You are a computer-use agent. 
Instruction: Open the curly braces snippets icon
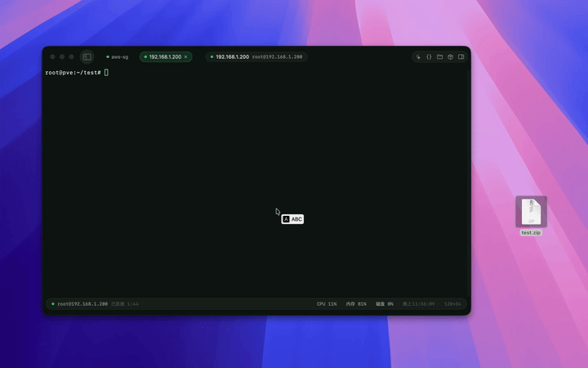tap(429, 57)
